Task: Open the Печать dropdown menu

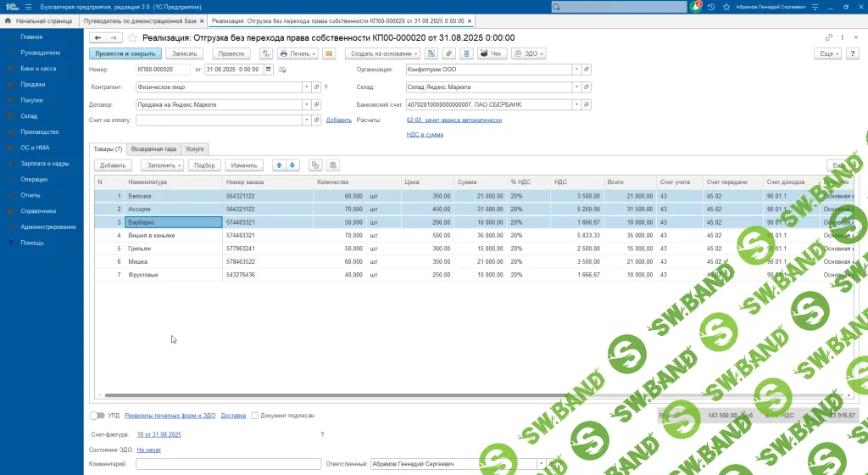Action: click(x=298, y=53)
